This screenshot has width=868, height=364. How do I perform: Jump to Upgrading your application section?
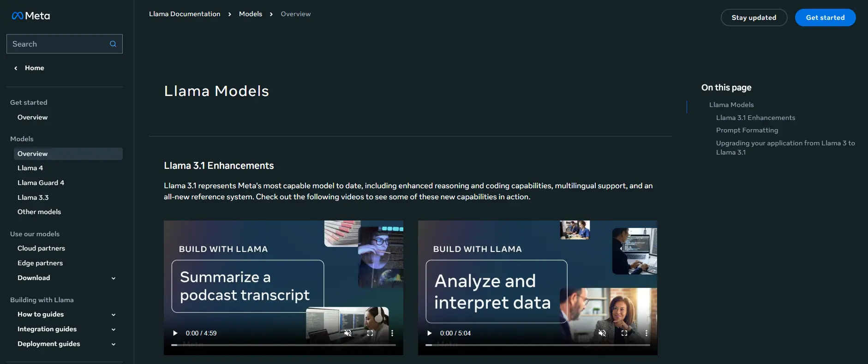(785, 148)
